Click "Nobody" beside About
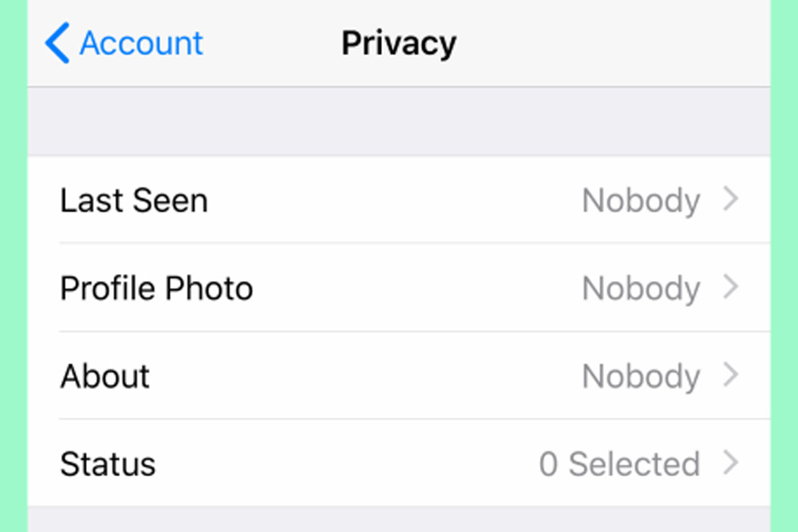798x532 pixels. 641,376
